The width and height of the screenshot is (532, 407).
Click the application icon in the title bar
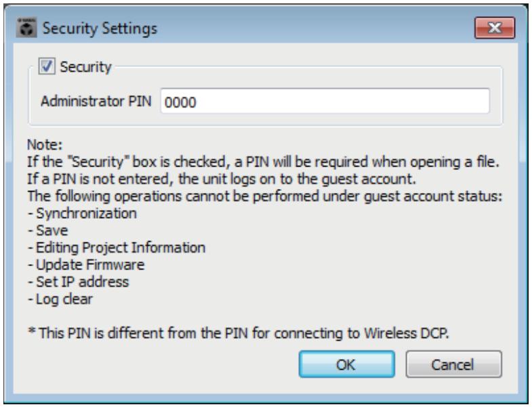pos(26,28)
